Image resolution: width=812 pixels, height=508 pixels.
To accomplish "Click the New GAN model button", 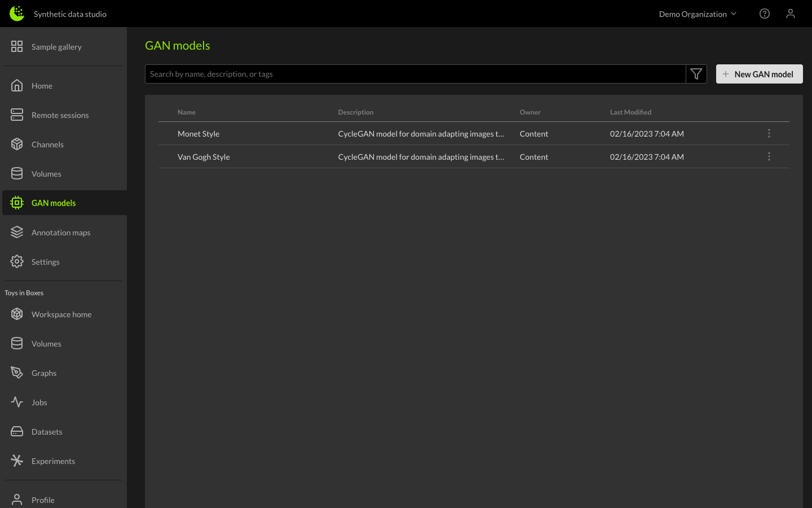I will (759, 74).
